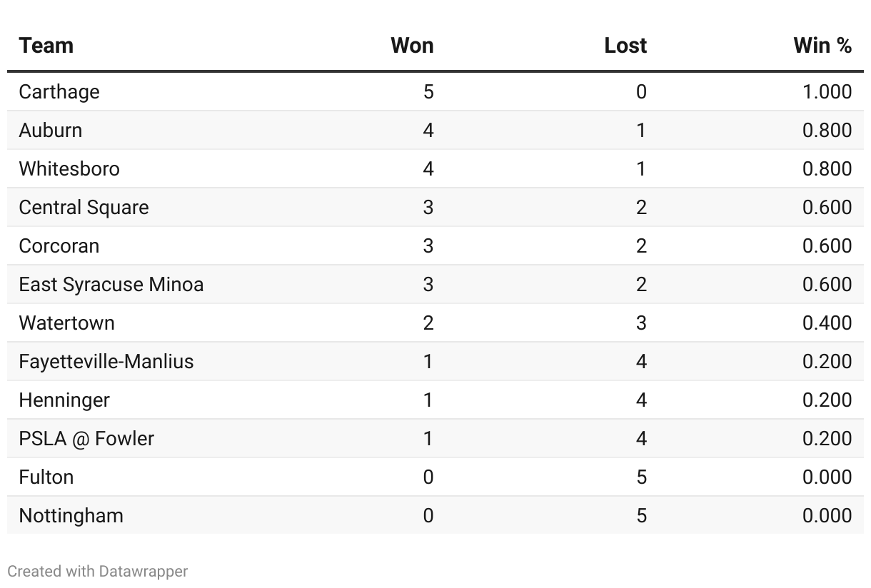Select the Corcoran team cell

coord(59,246)
